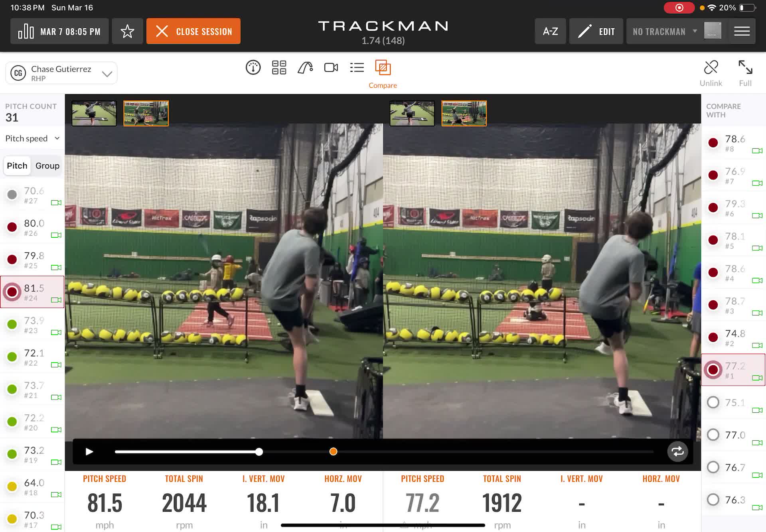Open the video camera view icon
The width and height of the screenshot is (766, 532).
point(331,68)
